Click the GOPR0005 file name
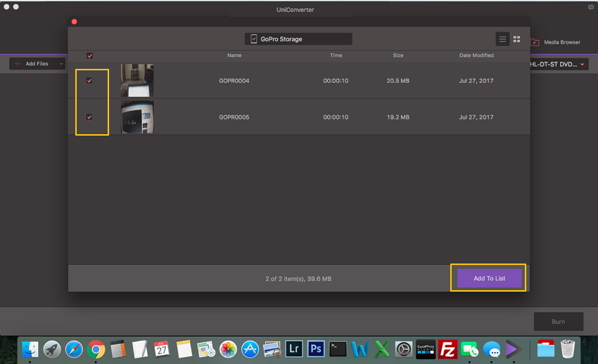The width and height of the screenshot is (598, 364). pos(234,117)
